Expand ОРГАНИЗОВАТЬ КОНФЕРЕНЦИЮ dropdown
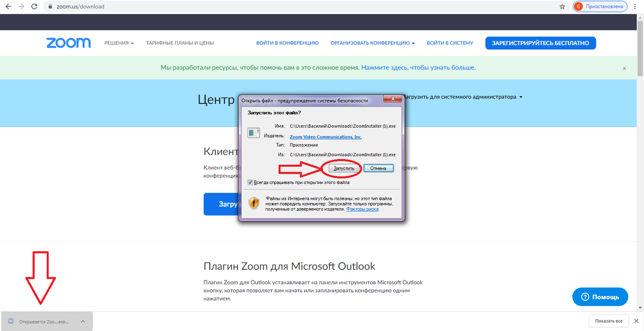 pyautogui.click(x=373, y=43)
